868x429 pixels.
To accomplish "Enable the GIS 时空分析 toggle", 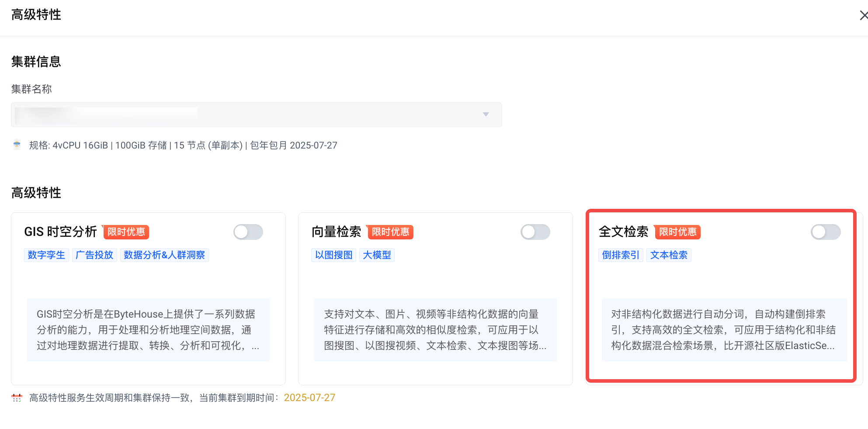I will tap(248, 232).
